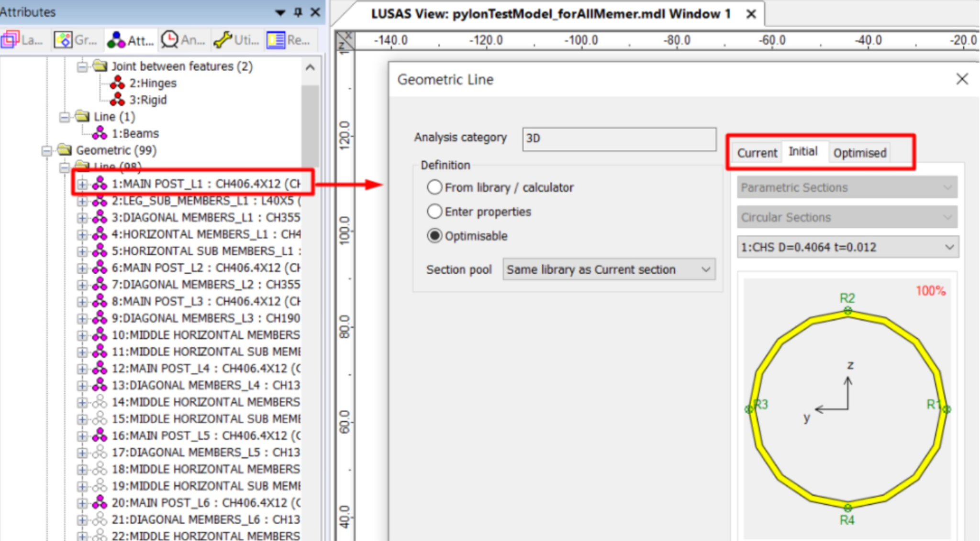The height and width of the screenshot is (541, 980).
Task: Select From library / calculator radio option
Action: (x=434, y=187)
